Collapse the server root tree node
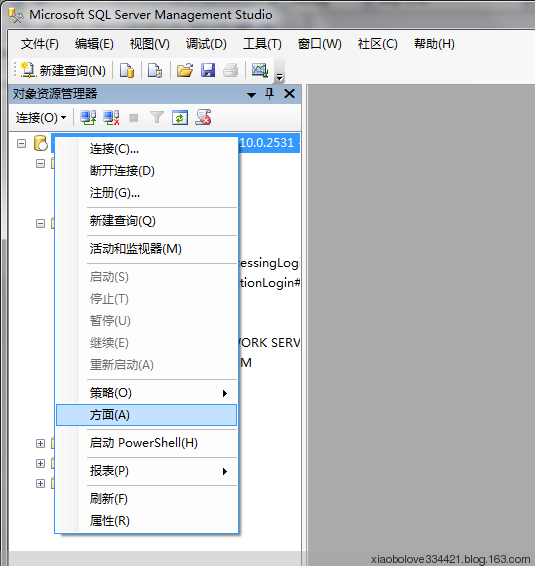Screen dimensions: 535x566 click(21, 144)
